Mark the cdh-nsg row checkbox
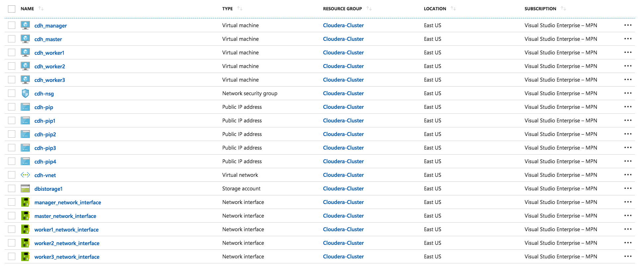 pyautogui.click(x=12, y=93)
